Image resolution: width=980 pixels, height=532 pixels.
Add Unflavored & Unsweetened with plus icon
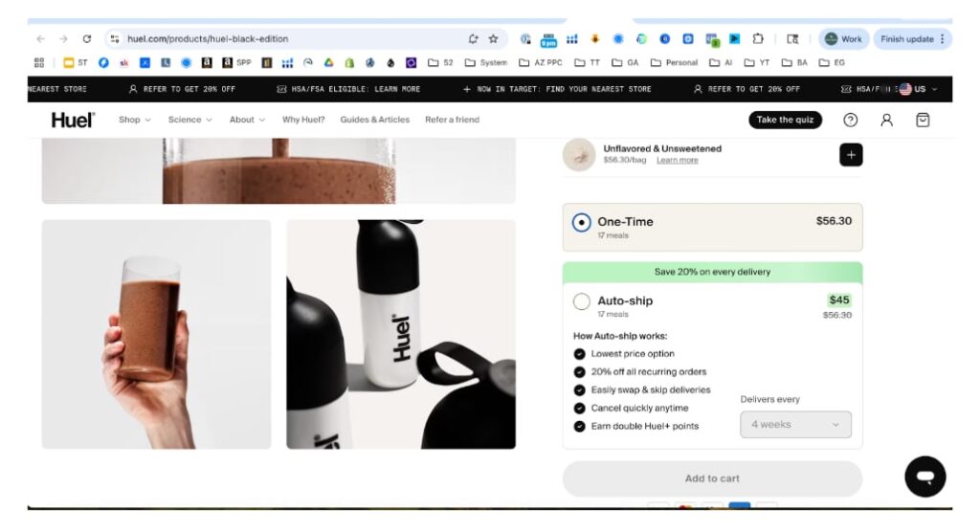coord(850,154)
